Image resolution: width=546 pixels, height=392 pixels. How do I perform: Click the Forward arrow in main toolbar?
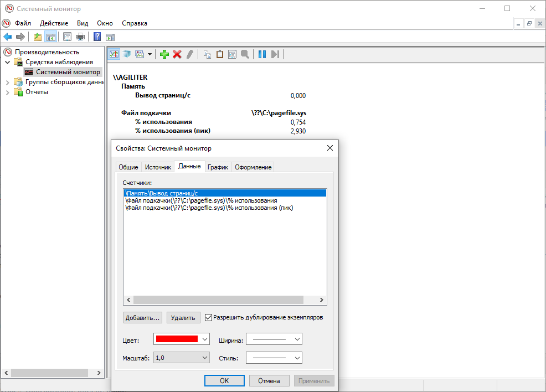(x=20, y=37)
